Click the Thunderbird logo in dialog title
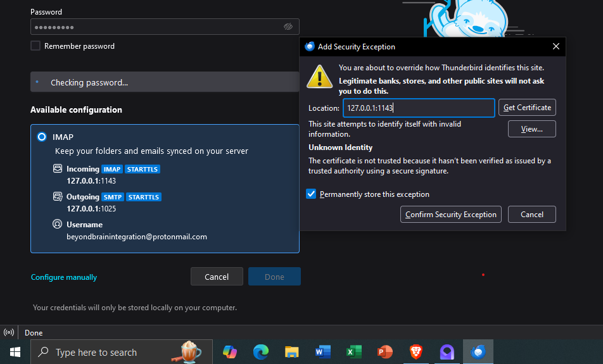Screen dimensions: 603x364 [310, 46]
